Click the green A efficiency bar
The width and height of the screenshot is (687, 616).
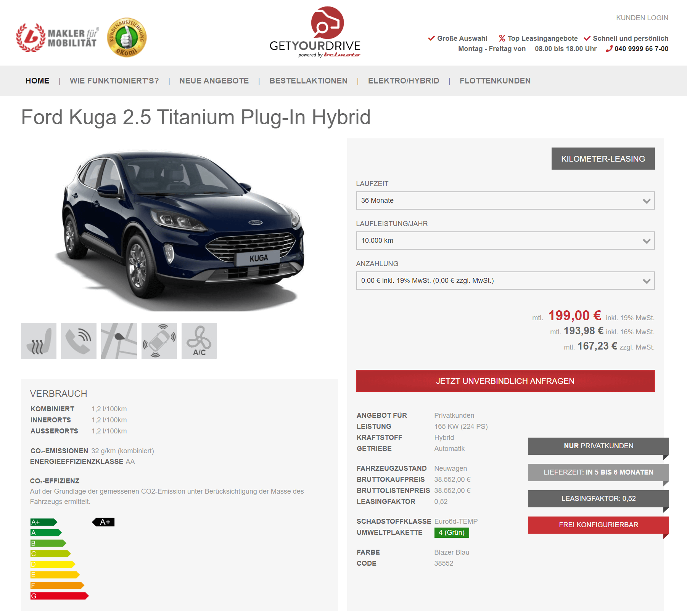(x=46, y=533)
